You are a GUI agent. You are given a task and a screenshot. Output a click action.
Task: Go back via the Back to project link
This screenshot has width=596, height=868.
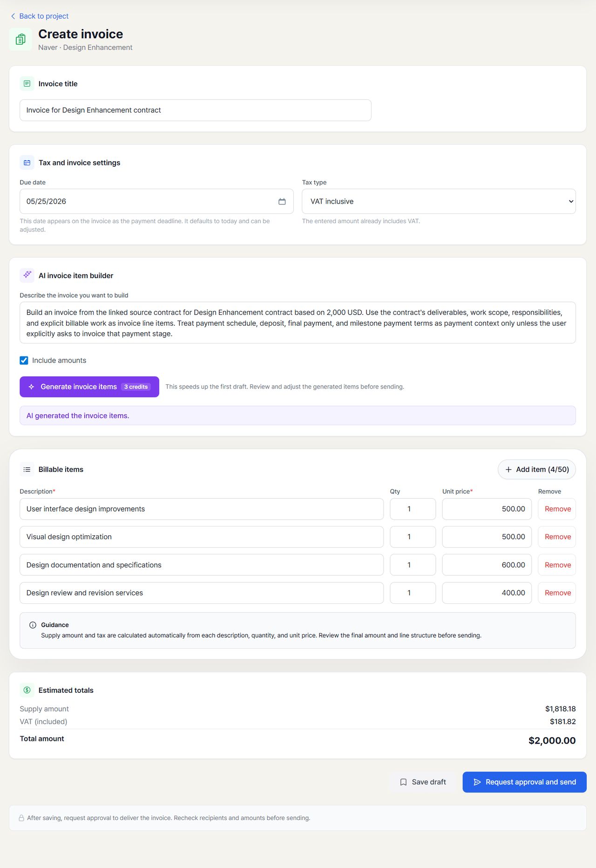pos(40,16)
